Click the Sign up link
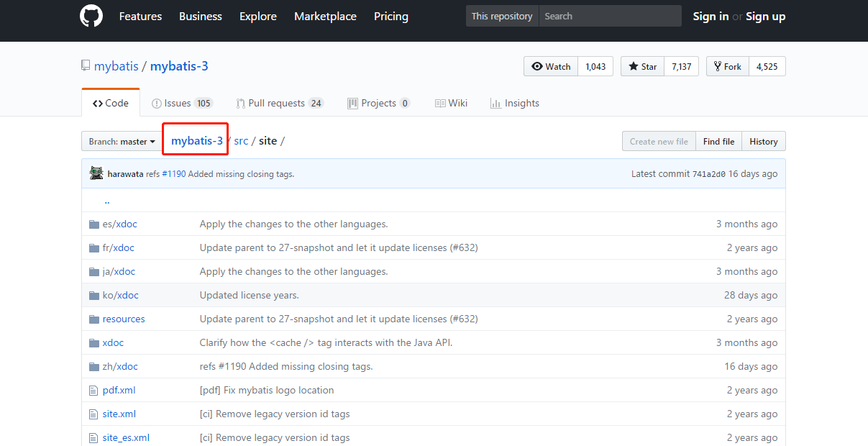The height and width of the screenshot is (446, 868). point(765,16)
